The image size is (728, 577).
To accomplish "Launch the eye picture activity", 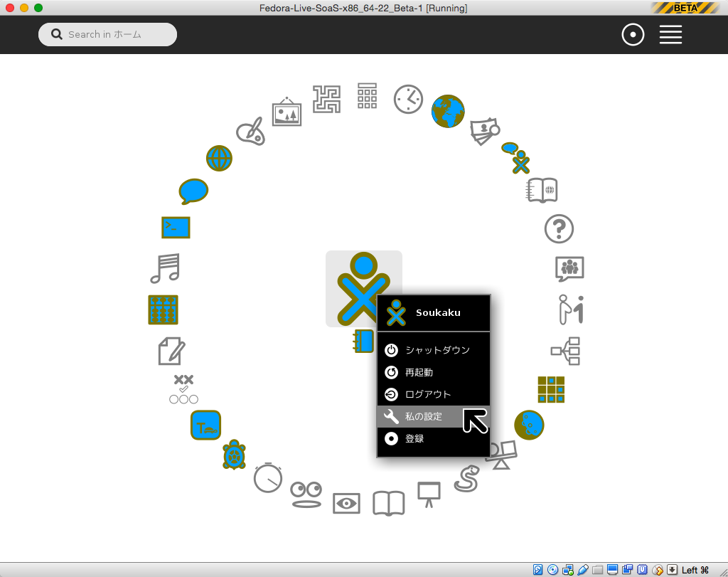I will [346, 503].
